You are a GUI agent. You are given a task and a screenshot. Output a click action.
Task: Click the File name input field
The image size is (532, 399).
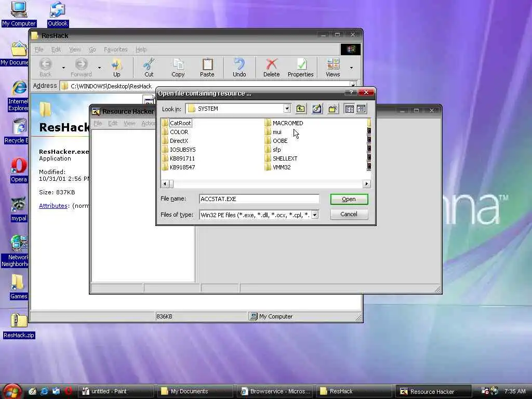pos(259,199)
